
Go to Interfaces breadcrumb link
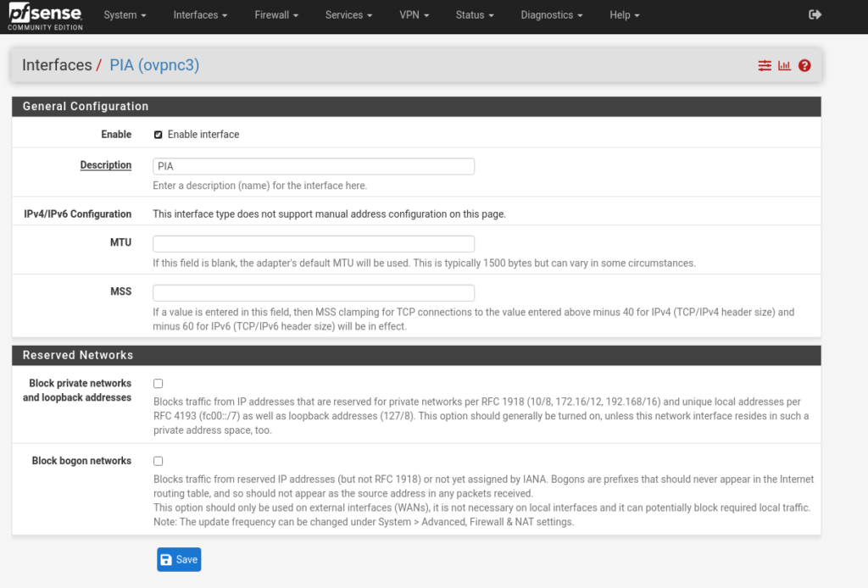coord(57,65)
